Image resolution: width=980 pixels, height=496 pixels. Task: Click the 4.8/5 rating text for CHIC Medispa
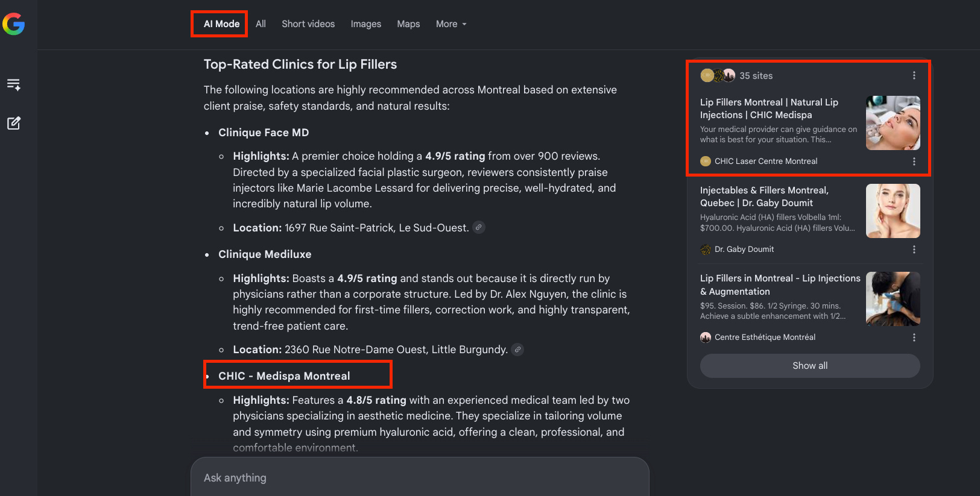[x=376, y=400]
